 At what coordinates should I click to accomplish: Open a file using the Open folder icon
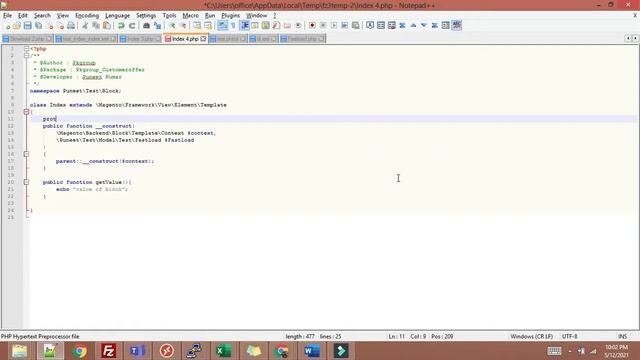(17, 26)
